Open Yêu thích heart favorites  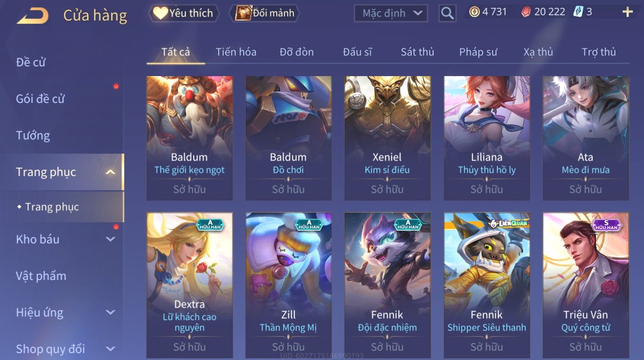[183, 13]
